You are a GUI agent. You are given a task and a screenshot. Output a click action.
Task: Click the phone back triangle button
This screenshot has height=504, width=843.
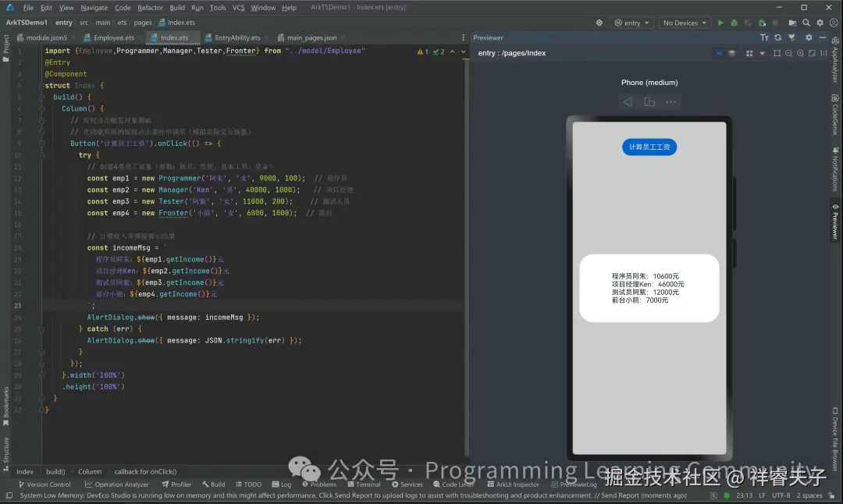coord(628,102)
